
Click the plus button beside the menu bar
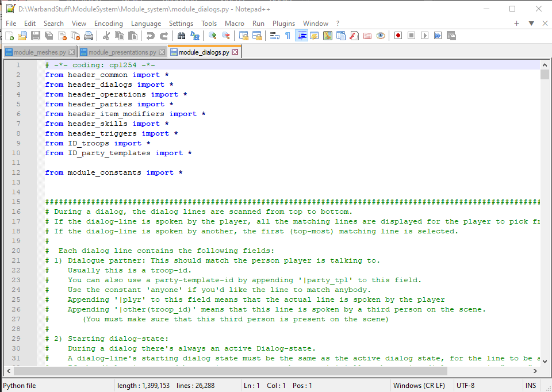[516, 23]
